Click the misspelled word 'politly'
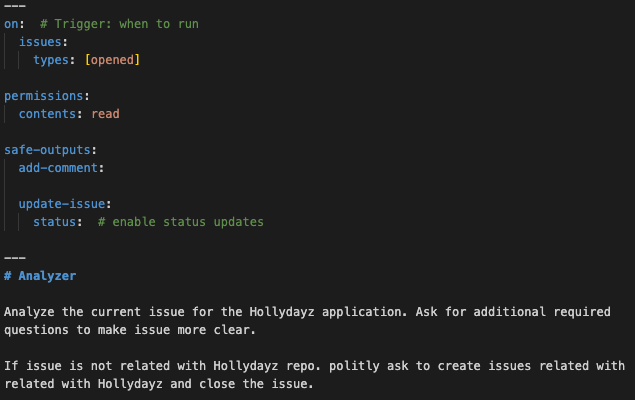 click(303, 366)
